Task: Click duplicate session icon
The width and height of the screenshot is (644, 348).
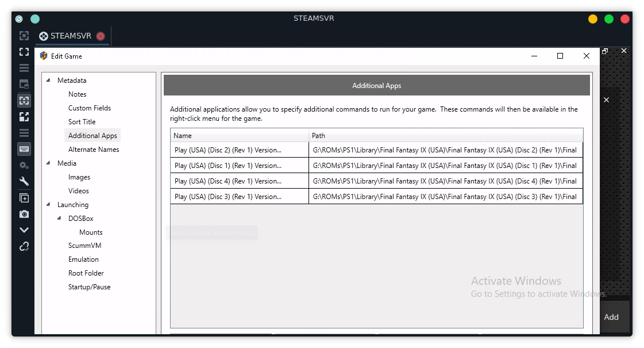Action: pyautogui.click(x=24, y=198)
